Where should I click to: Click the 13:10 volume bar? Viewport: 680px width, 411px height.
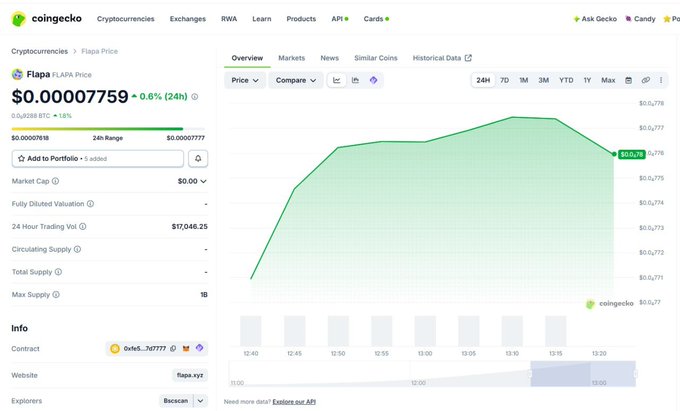[512, 331]
